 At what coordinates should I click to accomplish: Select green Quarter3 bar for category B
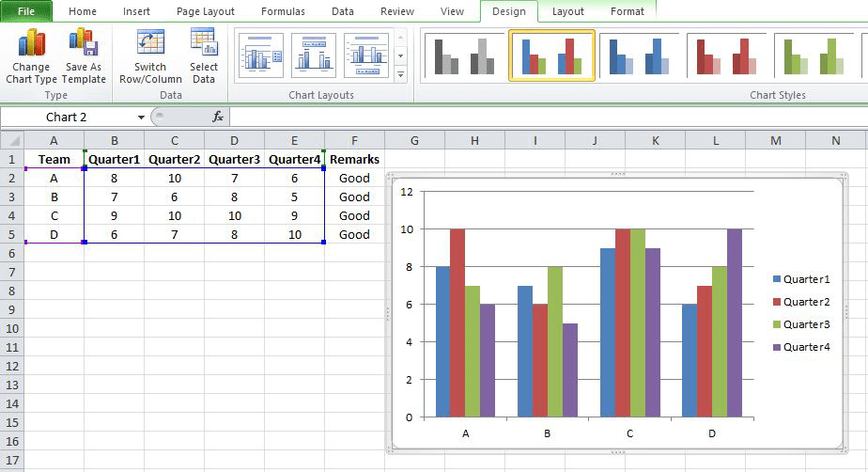click(x=555, y=342)
